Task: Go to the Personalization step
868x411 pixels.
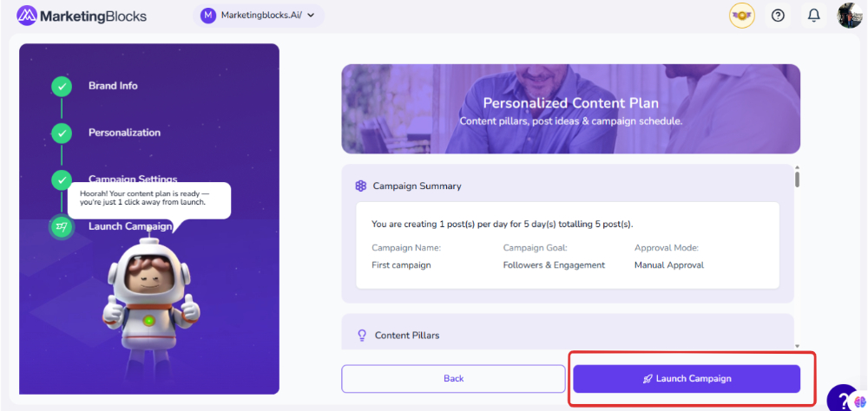Action: (x=124, y=133)
